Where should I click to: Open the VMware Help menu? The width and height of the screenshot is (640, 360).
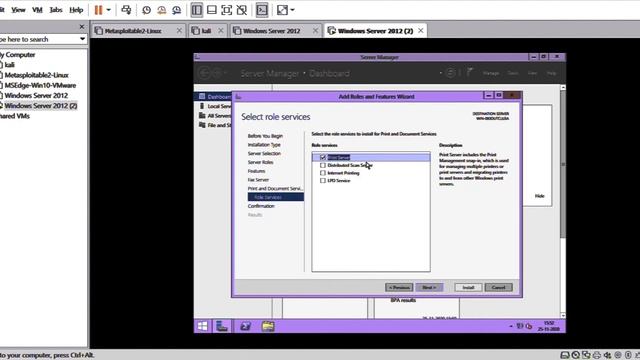click(76, 10)
